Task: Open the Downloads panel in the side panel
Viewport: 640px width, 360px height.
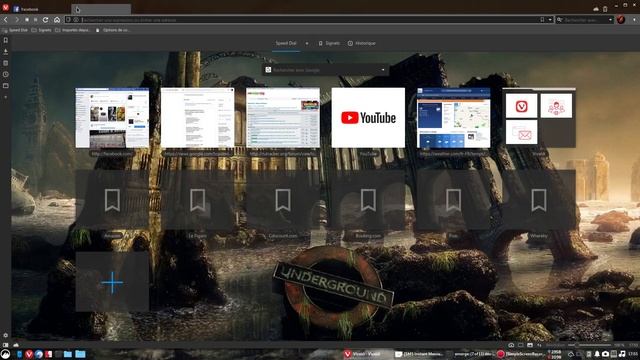Action: [x=6, y=51]
